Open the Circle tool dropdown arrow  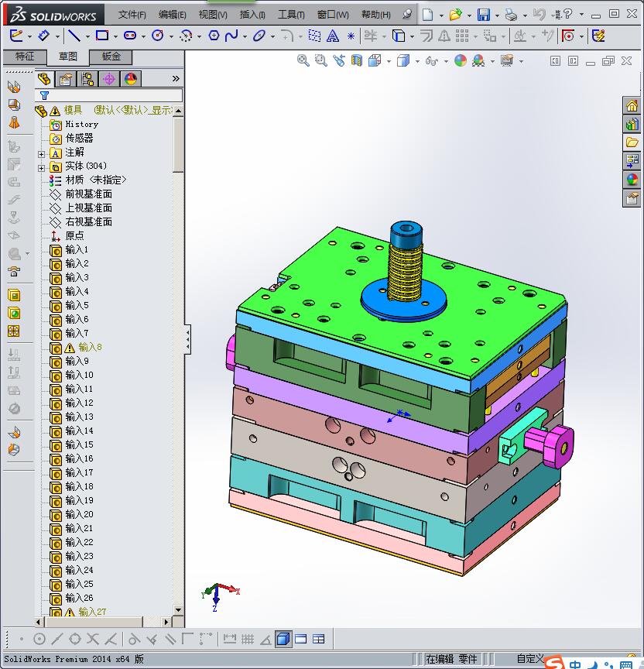(x=171, y=36)
